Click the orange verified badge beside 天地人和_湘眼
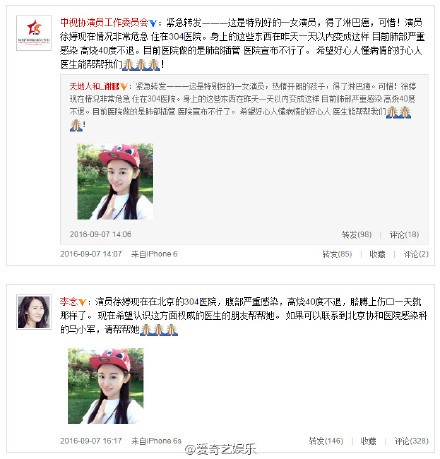Image resolution: width=440 pixels, height=459 pixels. click(x=124, y=87)
